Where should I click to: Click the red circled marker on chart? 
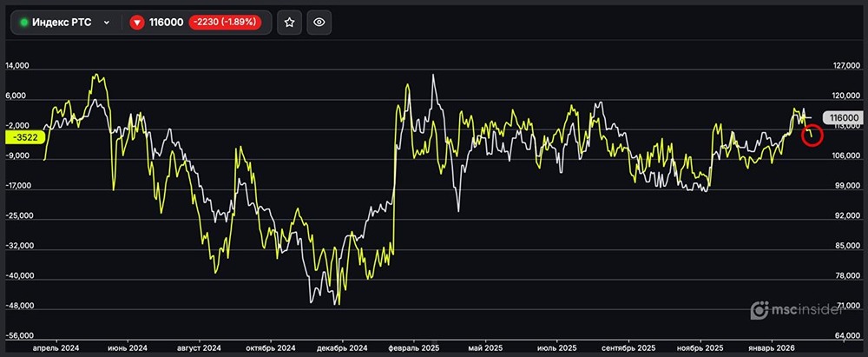click(812, 135)
